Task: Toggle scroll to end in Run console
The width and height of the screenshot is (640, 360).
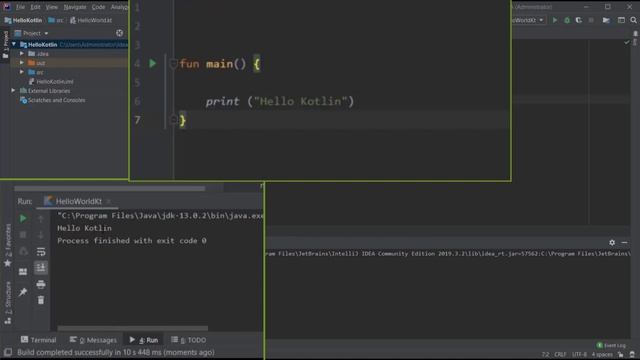Action: (41, 268)
